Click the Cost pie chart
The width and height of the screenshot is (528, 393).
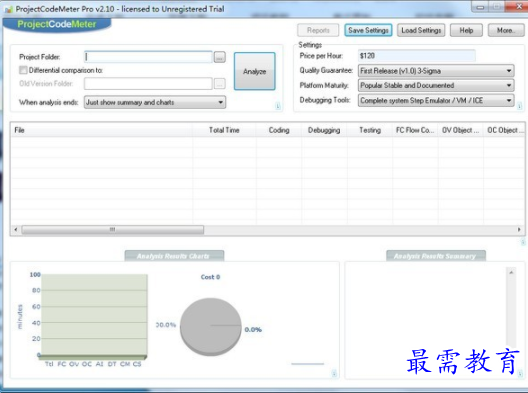[x=211, y=326]
